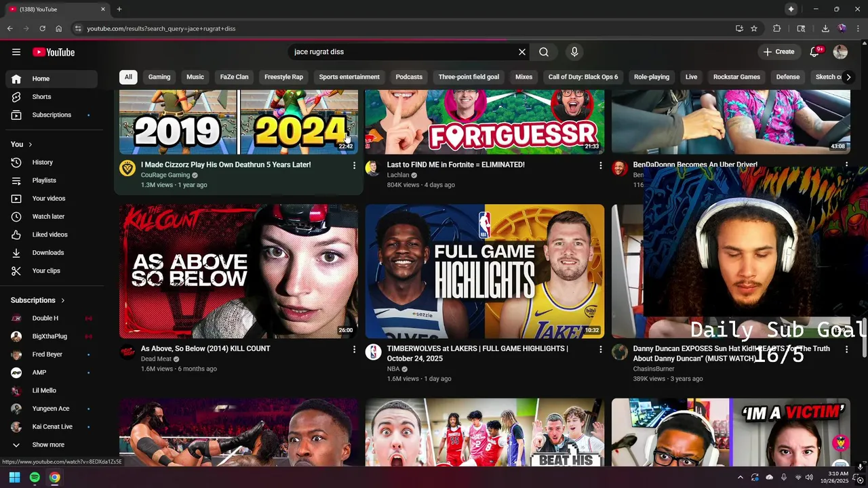Open AMP channel subscription
The image size is (868, 488).
52,373
